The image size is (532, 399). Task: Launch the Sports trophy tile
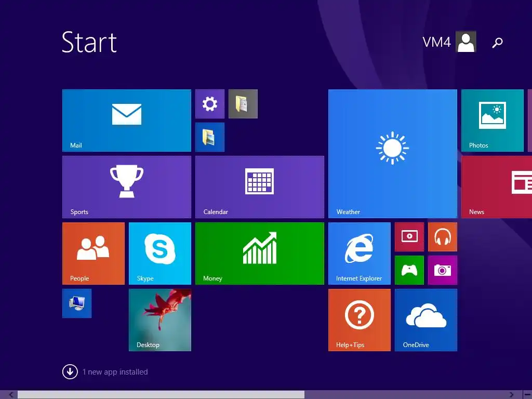[127, 187]
